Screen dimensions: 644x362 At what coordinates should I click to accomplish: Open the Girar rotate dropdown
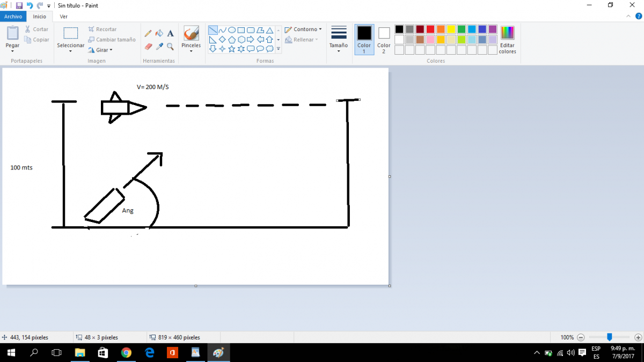click(100, 50)
